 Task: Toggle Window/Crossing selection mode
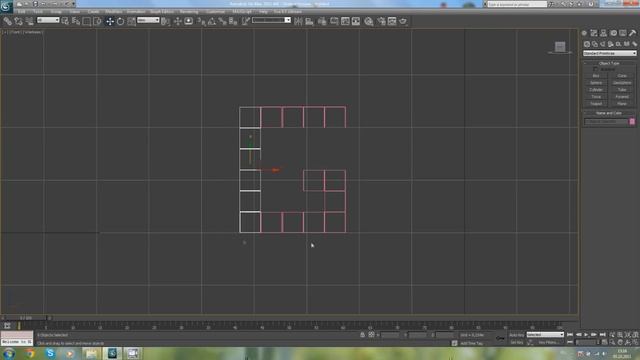point(97,21)
